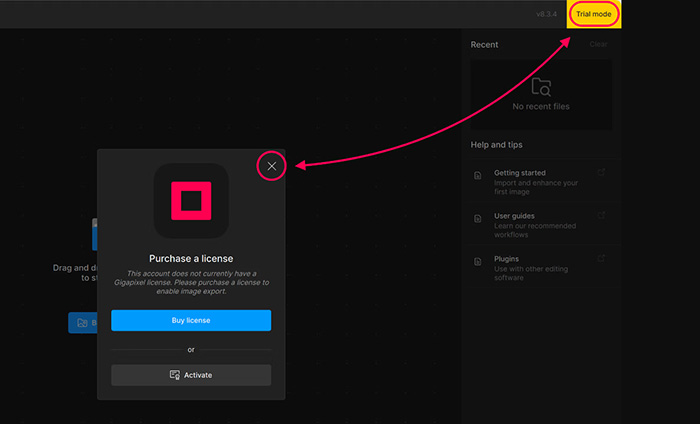Click external link icon beside Getting started
Viewport: 700px width, 424px height.
click(601, 172)
